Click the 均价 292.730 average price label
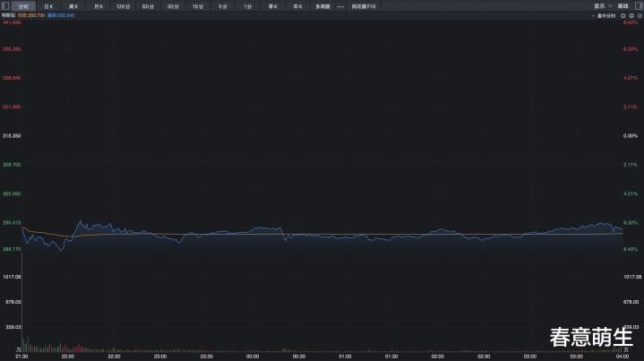 31,15
